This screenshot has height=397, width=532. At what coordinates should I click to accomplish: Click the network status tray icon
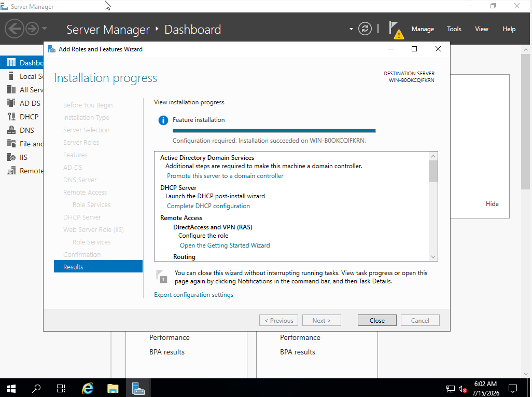pos(450,389)
